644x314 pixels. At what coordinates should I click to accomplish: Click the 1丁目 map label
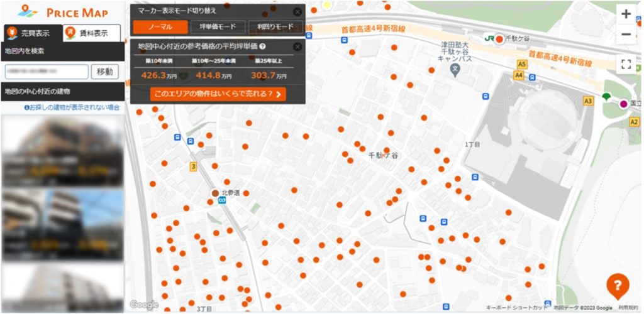tap(472, 144)
